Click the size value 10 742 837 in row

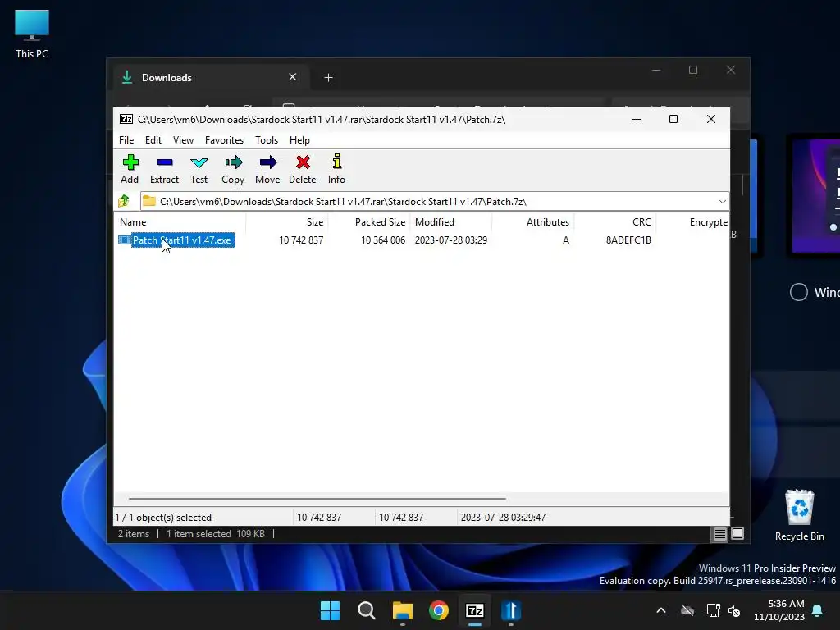[x=301, y=240]
